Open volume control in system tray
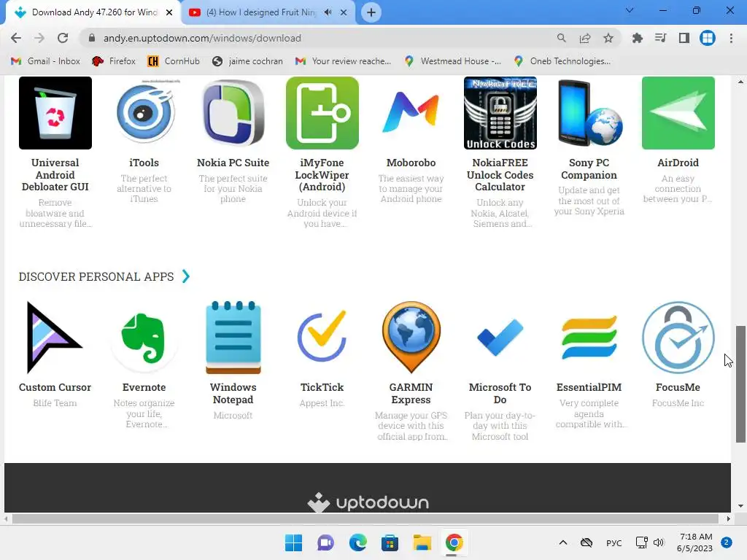This screenshot has height=560, width=747. coord(659,542)
